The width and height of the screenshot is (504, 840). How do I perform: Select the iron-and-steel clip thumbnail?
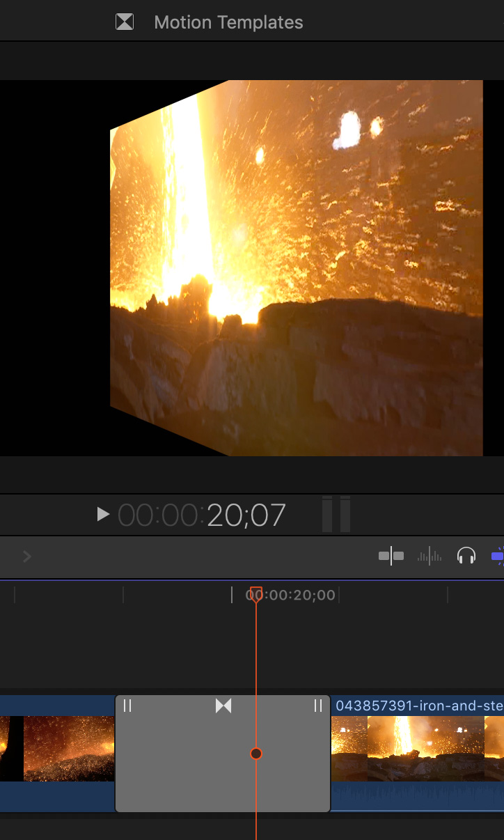[x=418, y=748]
